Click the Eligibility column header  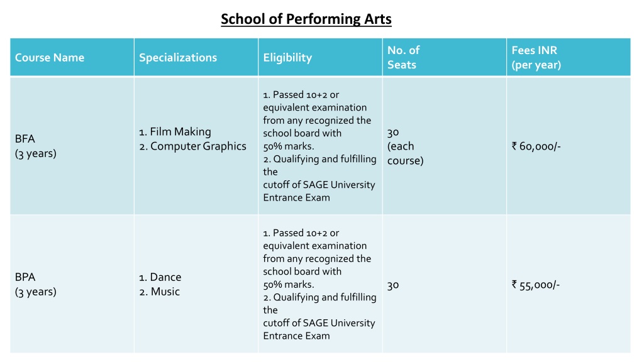coord(287,57)
